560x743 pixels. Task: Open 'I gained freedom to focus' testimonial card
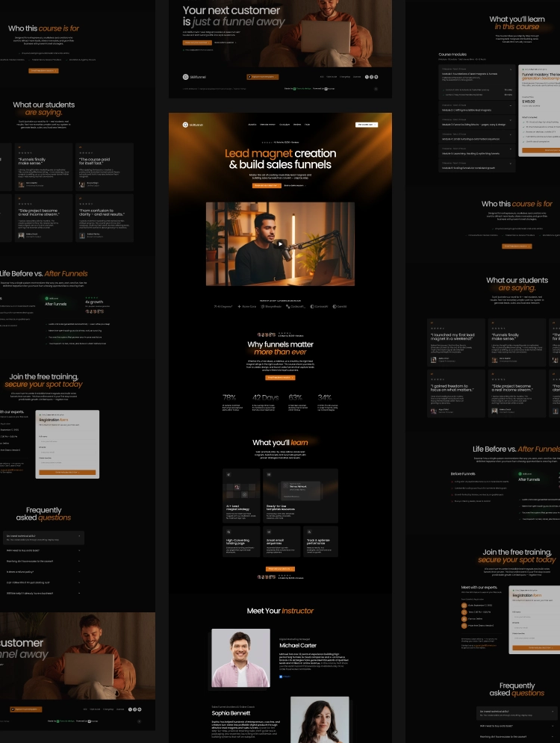tap(455, 394)
